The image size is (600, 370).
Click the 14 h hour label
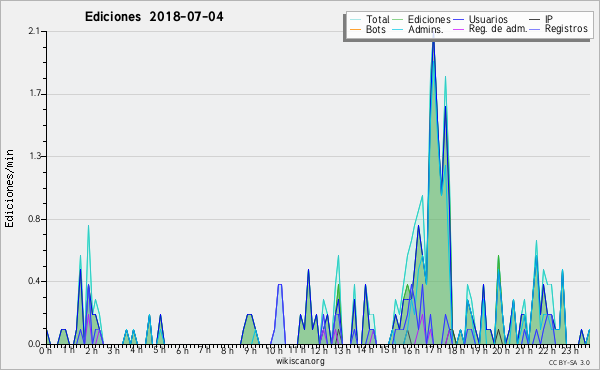[365, 350]
